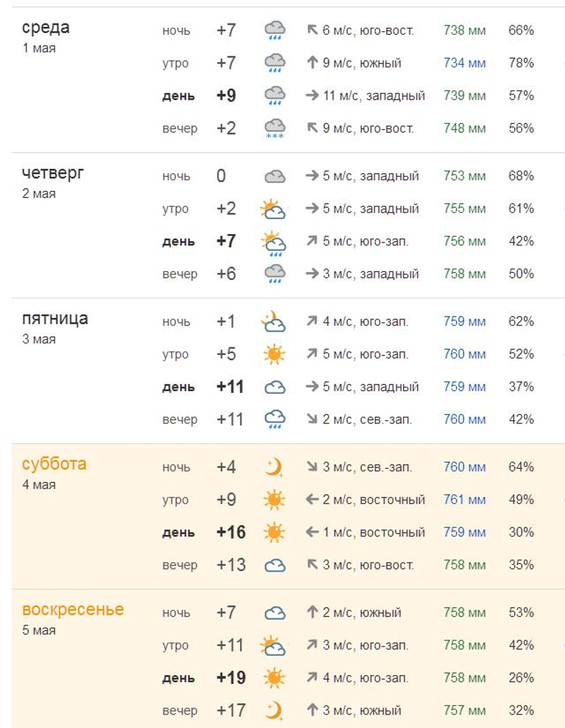Open the orange "суббота" heading

[x=54, y=464]
